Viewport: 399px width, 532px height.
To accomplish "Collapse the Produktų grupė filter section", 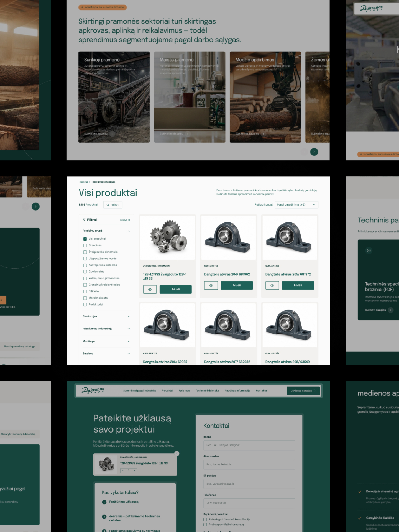I will pos(129,231).
